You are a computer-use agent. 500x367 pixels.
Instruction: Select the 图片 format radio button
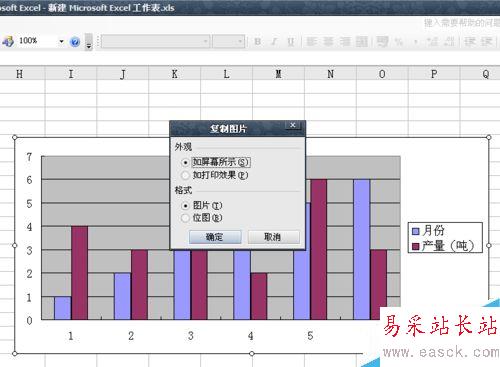[185, 205]
